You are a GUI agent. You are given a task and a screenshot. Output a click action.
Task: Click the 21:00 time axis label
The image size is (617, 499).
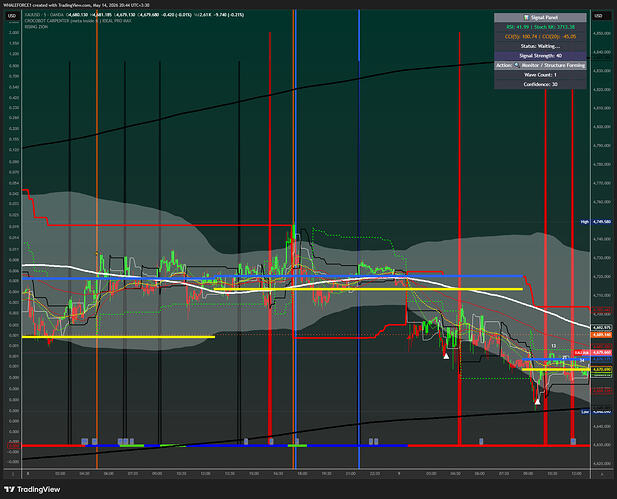pos(351,473)
